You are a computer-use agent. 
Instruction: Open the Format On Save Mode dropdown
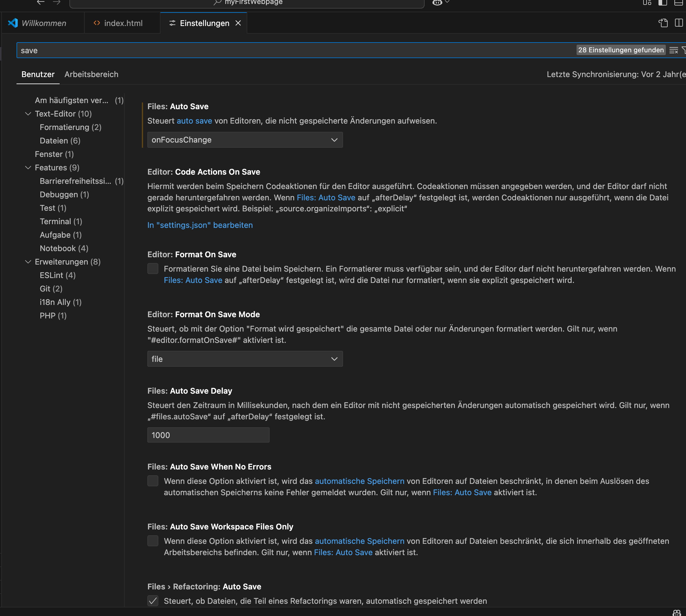245,359
